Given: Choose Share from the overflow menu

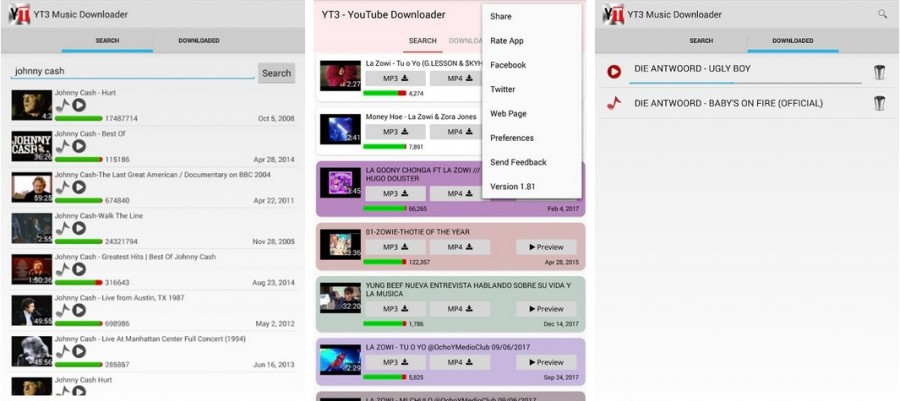Looking at the screenshot, I should (532, 17).
